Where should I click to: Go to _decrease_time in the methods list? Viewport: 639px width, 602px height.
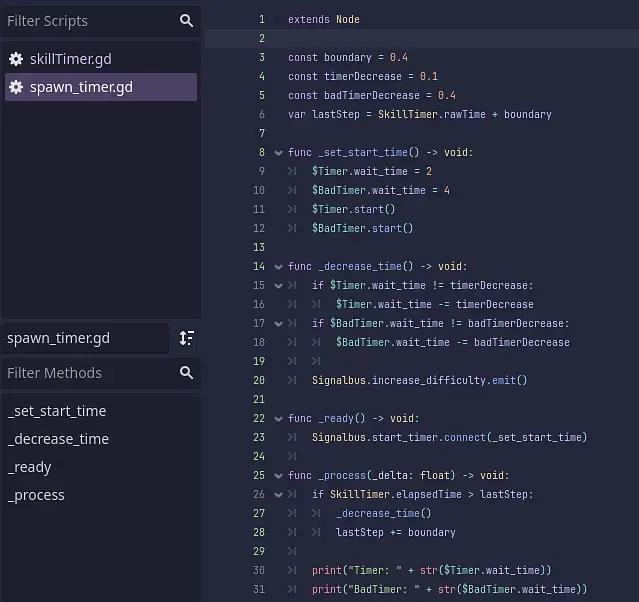click(58, 439)
